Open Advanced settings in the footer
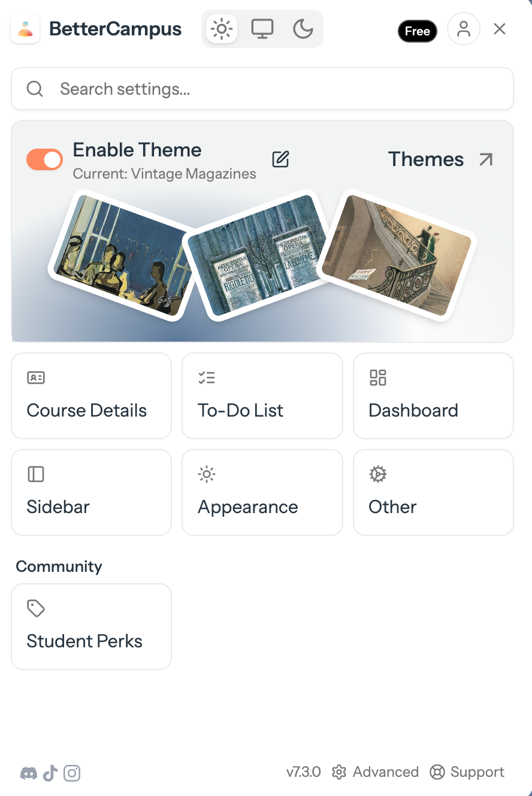Screen dimensions: 532x796 click(376, 772)
